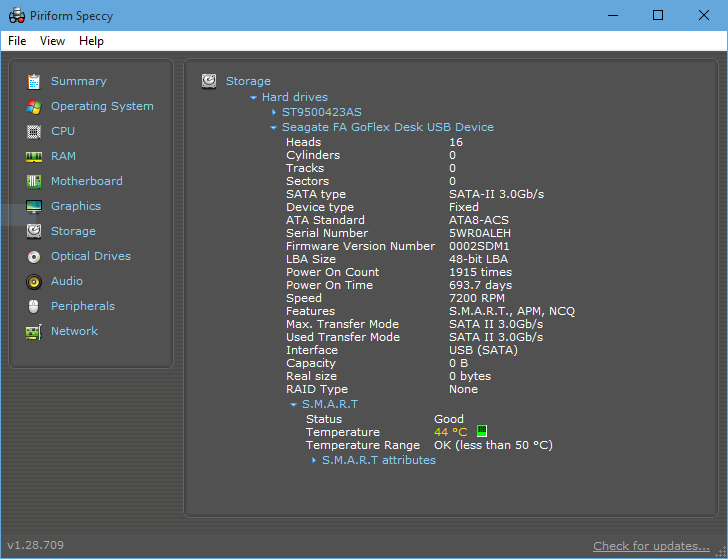Screen dimensions: 728x559
Task: Click the Operating System Windows flag icon
Action: (34, 106)
